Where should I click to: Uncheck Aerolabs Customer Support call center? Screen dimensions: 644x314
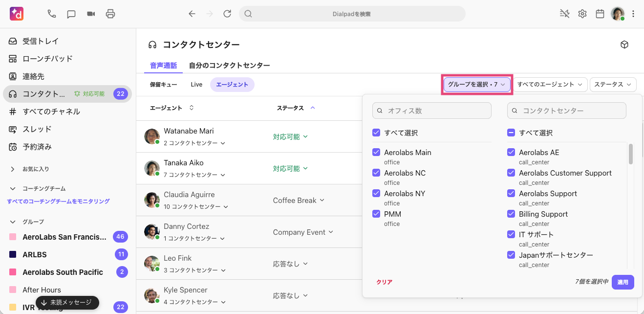tap(511, 173)
